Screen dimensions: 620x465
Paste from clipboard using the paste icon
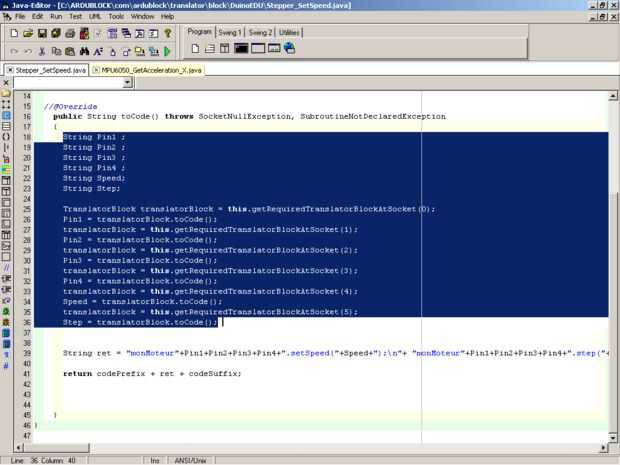click(70, 51)
